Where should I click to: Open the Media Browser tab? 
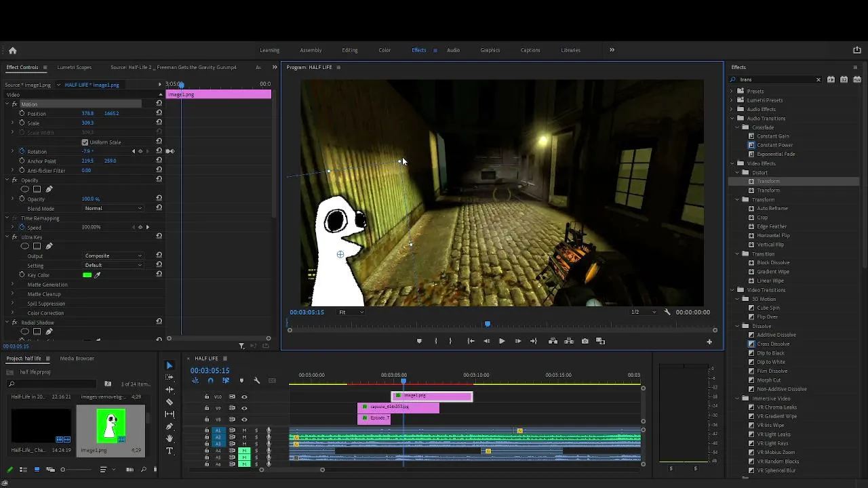pyautogui.click(x=77, y=358)
